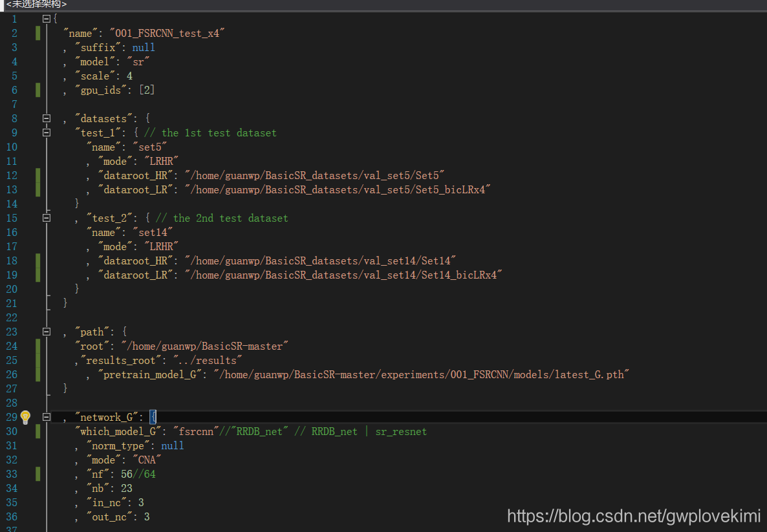Click the in_nc value 3
This screenshot has width=767, height=532.
(x=141, y=502)
